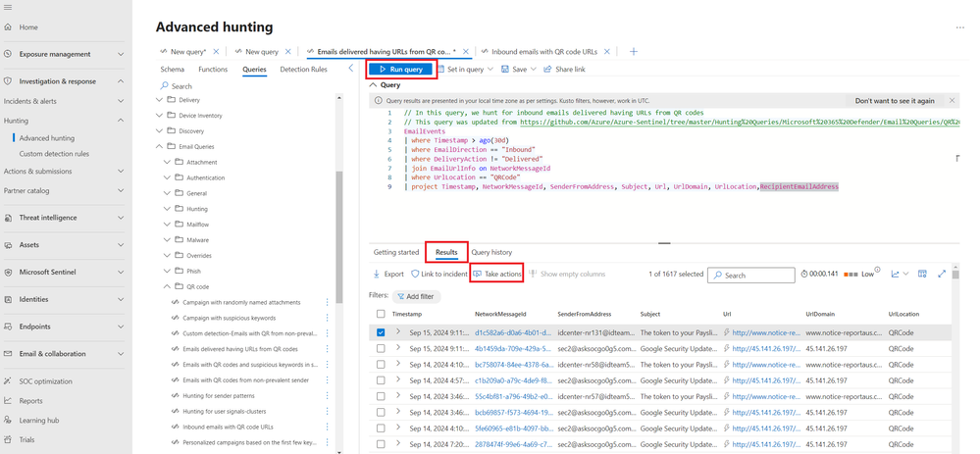Open more options for Campaign with suspicious keywords
Image resolution: width=980 pixels, height=454 pixels.
tap(328, 318)
